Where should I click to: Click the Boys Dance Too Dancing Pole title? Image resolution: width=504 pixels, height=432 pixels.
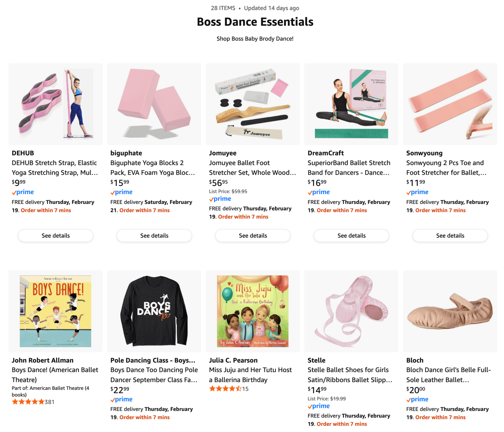tap(154, 375)
